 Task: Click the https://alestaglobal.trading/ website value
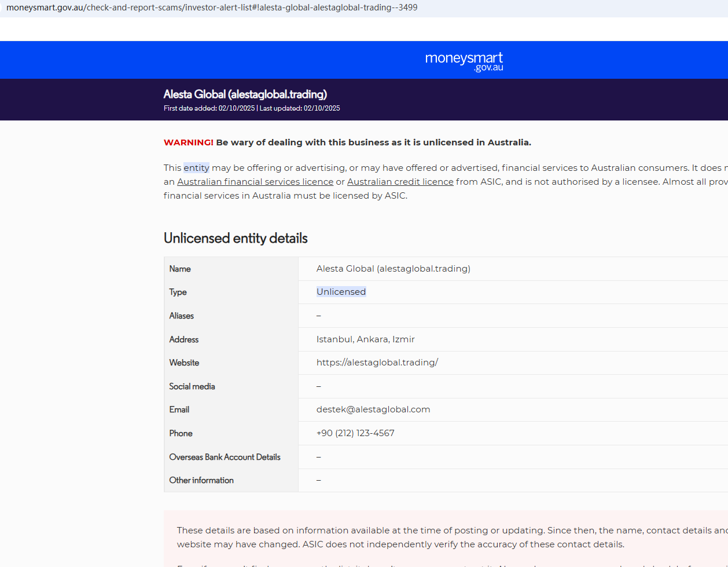[x=377, y=363]
